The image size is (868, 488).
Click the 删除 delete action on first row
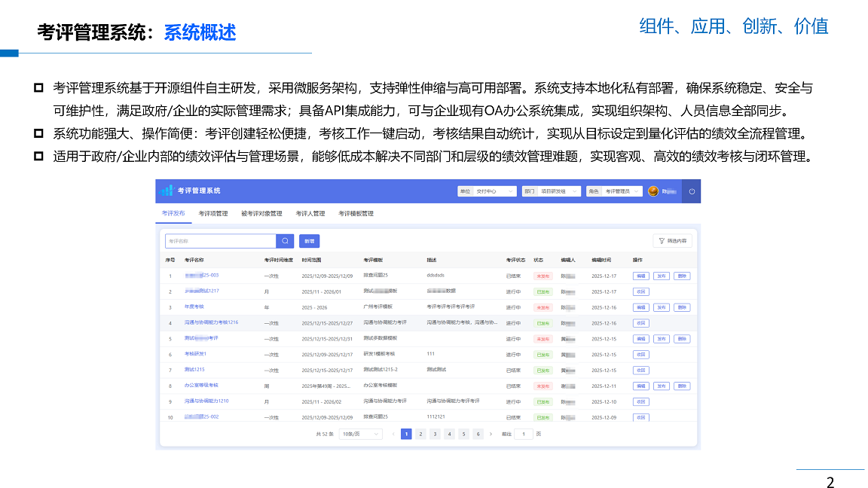coord(680,277)
